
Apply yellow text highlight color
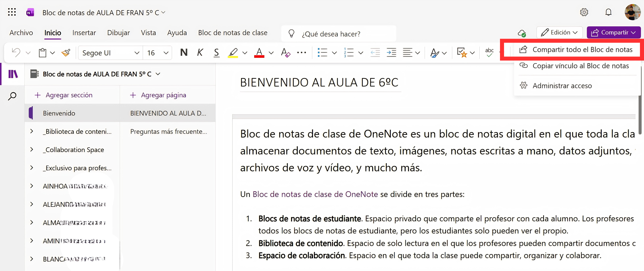[x=233, y=53]
